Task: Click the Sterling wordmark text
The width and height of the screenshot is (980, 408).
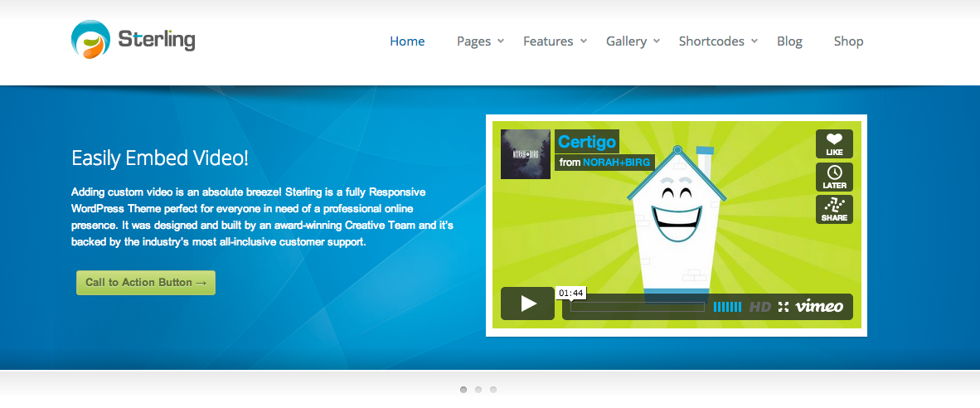Action: [156, 41]
